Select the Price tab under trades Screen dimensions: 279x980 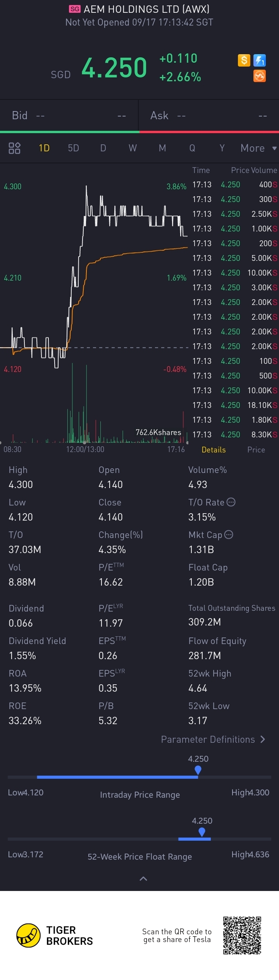[256, 450]
